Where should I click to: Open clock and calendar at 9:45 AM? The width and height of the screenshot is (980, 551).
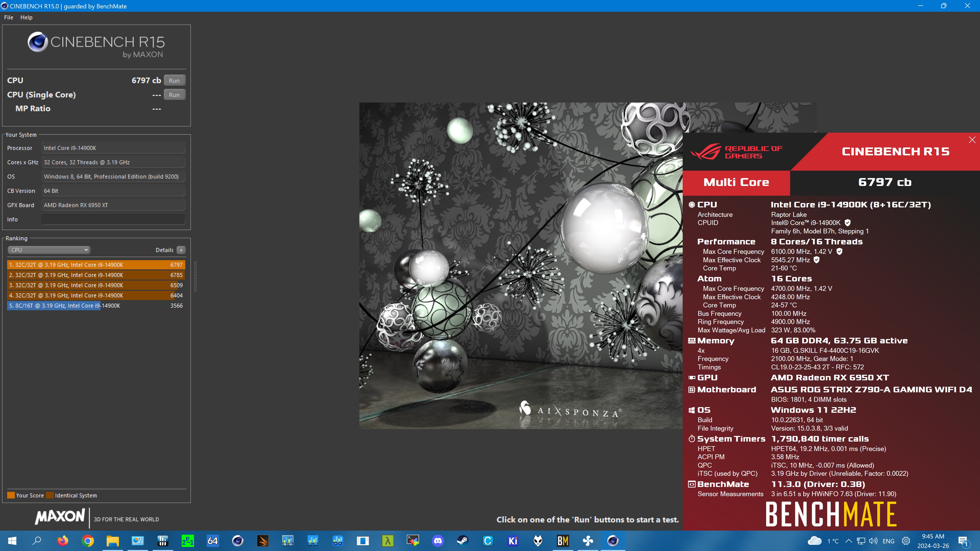coord(933,541)
